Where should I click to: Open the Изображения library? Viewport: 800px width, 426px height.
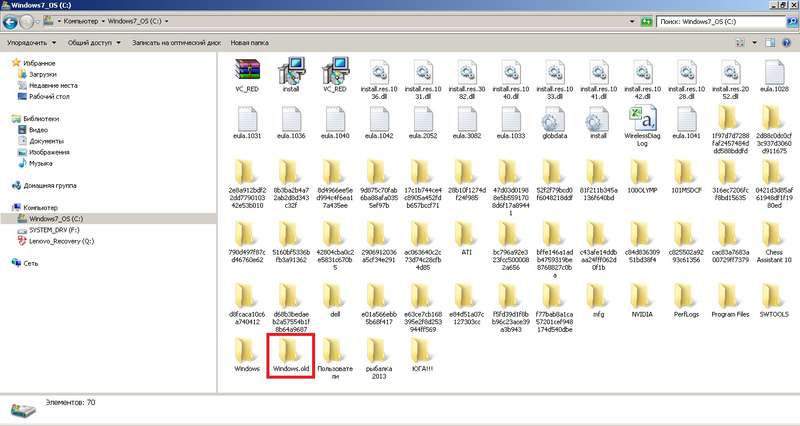(49, 152)
